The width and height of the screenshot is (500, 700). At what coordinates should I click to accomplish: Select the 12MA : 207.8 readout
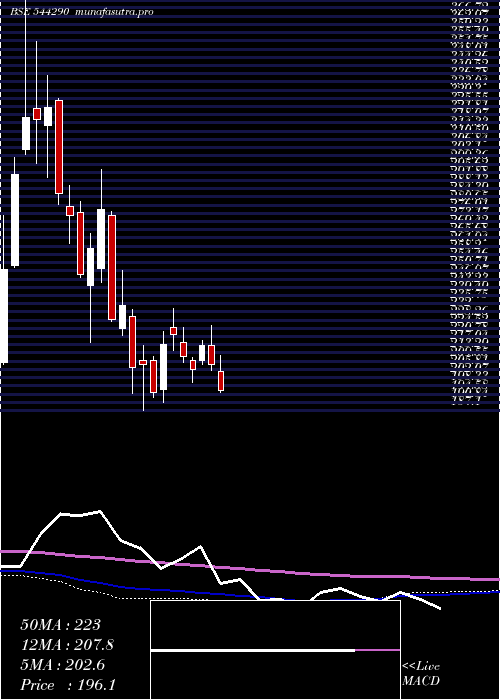67,645
